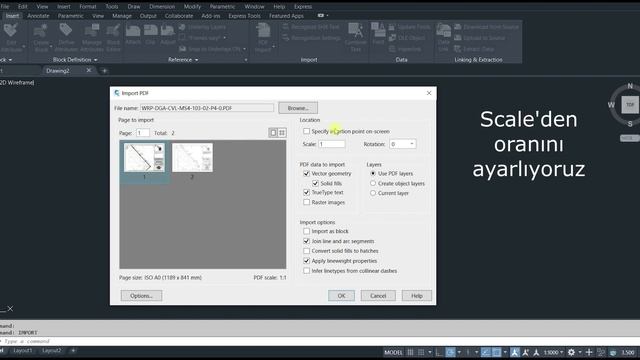Click the annotation visibility icon

click(515, 352)
